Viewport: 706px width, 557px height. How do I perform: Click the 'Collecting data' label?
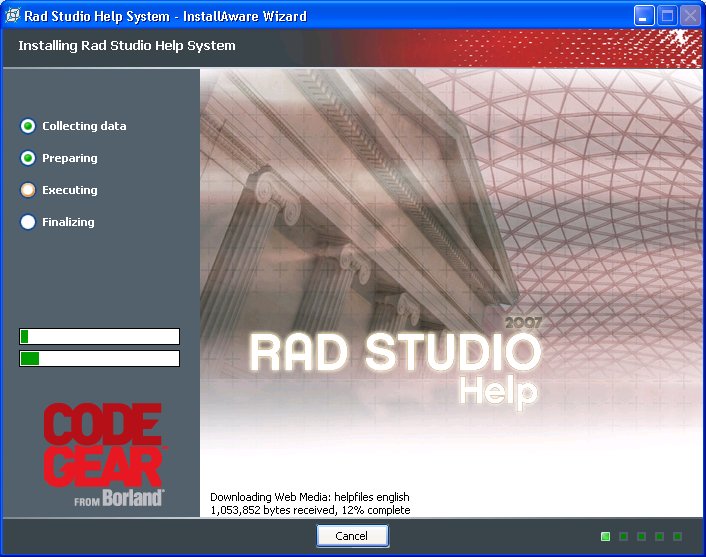(84, 126)
